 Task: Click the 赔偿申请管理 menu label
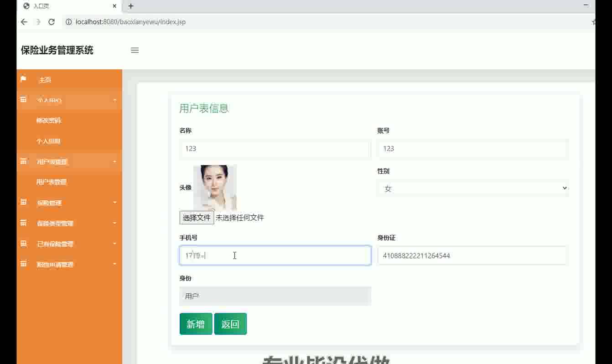click(55, 264)
